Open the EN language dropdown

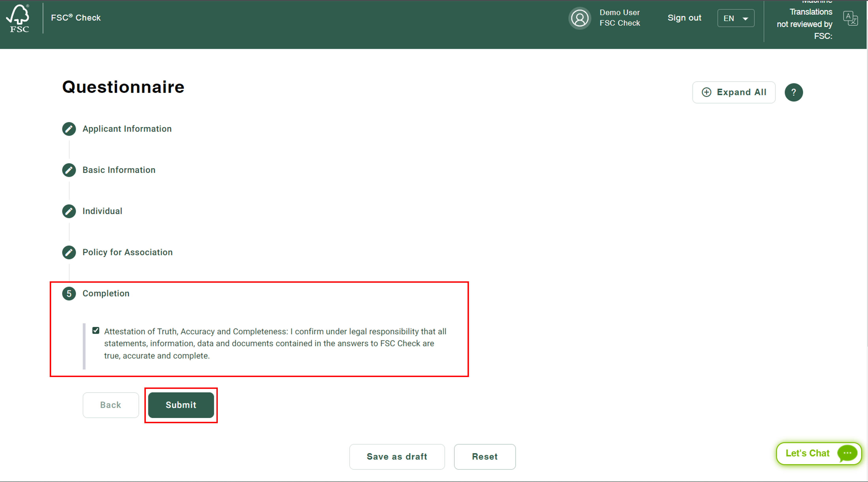pos(736,18)
